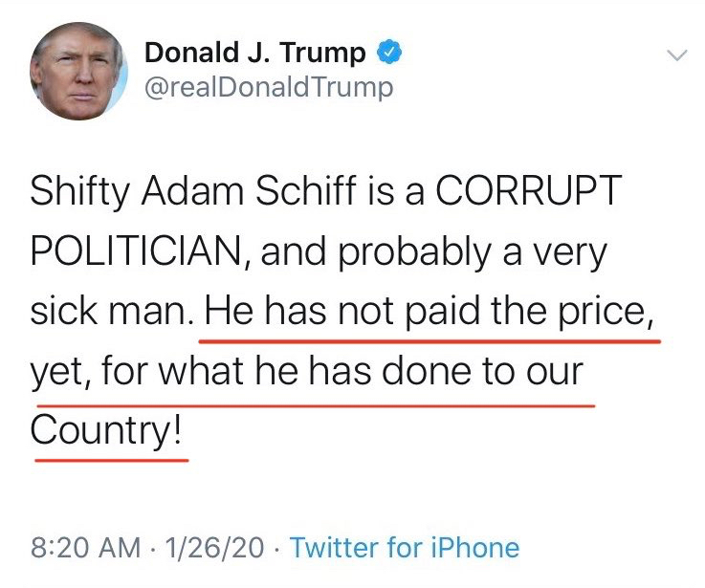705x588 pixels.
Task: Open the tweet options chevron menu
Action: coord(675,56)
